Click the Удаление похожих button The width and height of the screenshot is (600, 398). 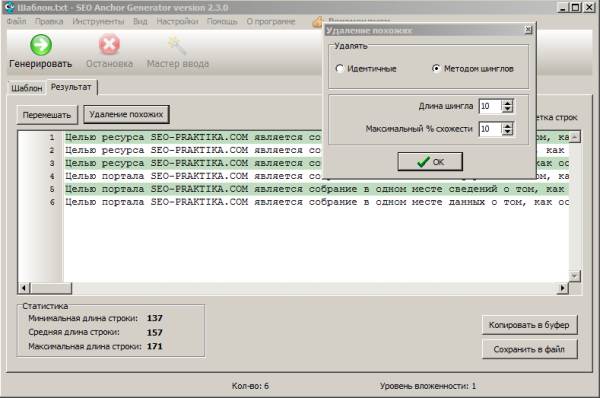[126, 114]
